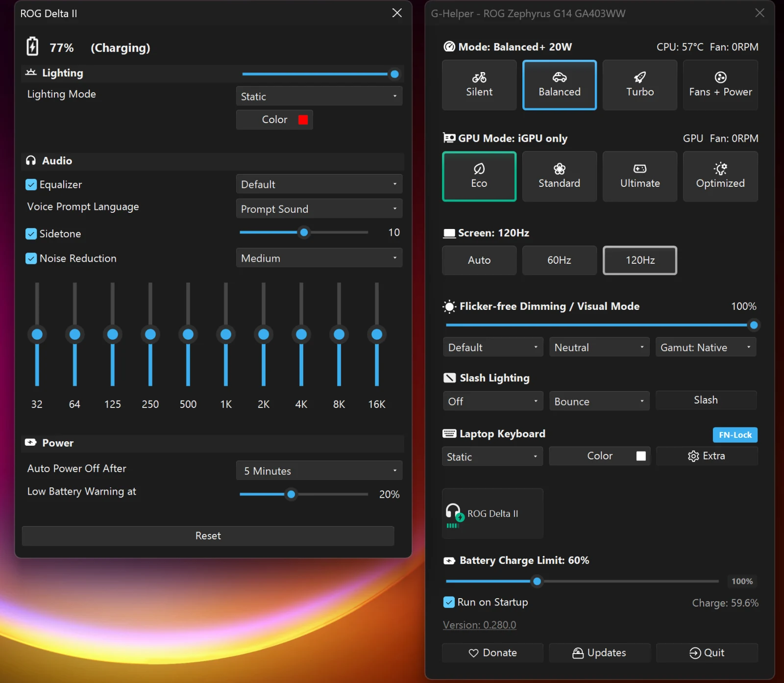
Task: Quit G-Helper
Action: pyautogui.click(x=707, y=653)
